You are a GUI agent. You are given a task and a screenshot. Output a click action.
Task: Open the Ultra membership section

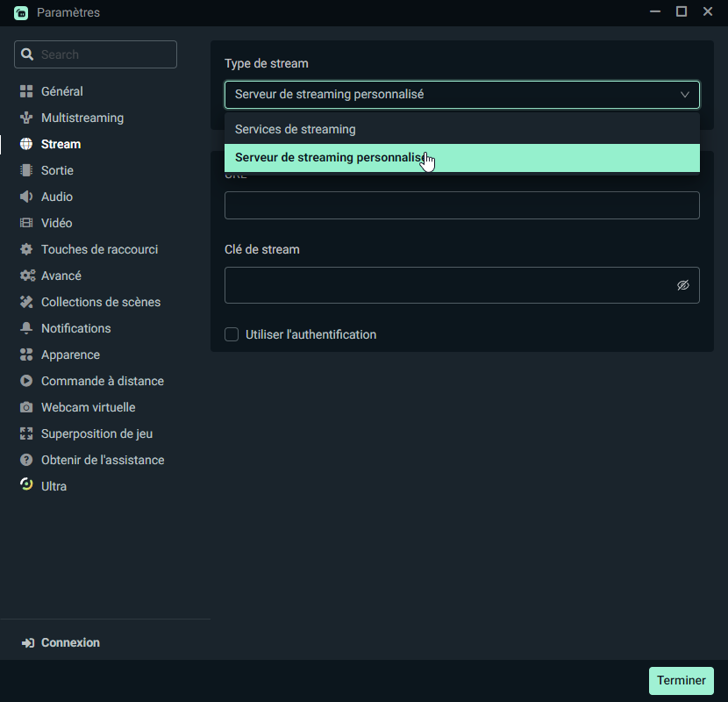pos(53,485)
